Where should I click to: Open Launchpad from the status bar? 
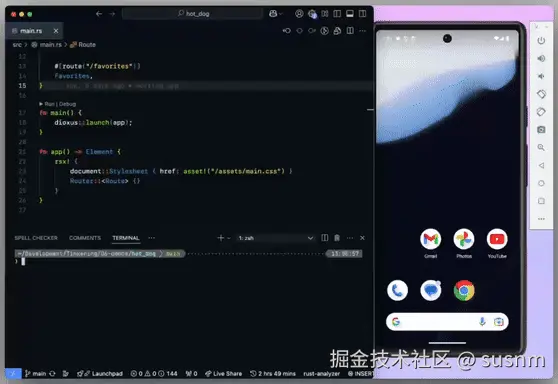(100, 374)
